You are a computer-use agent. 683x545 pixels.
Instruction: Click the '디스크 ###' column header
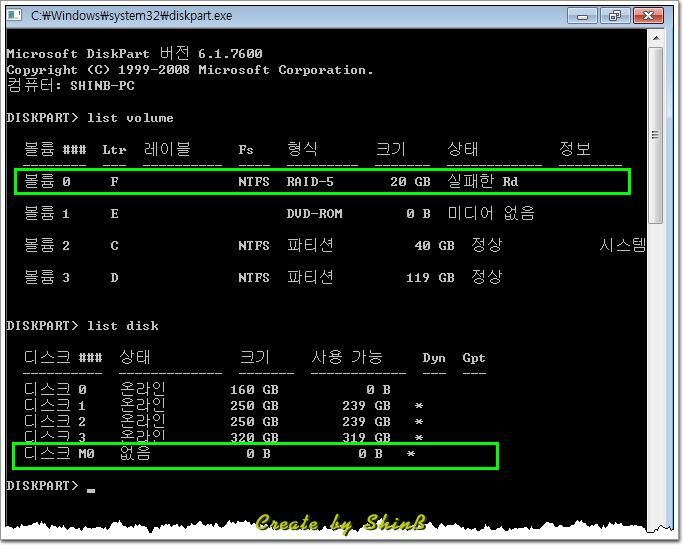coord(63,357)
